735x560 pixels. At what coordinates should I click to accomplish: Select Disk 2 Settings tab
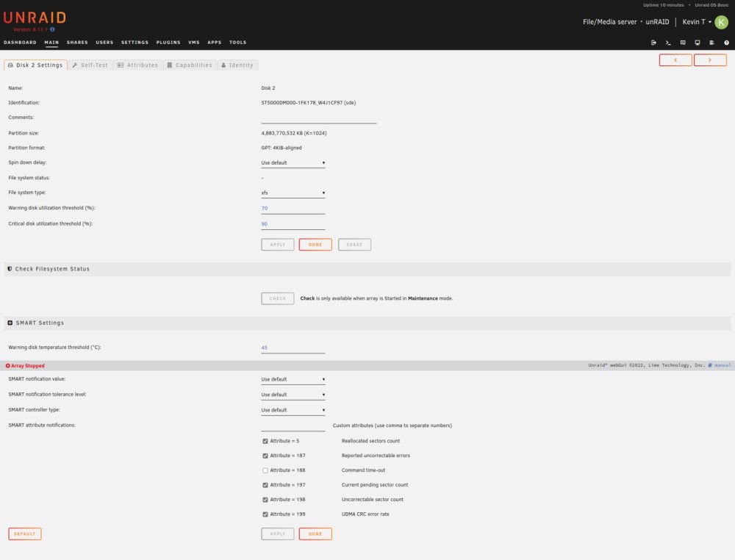[x=35, y=65]
